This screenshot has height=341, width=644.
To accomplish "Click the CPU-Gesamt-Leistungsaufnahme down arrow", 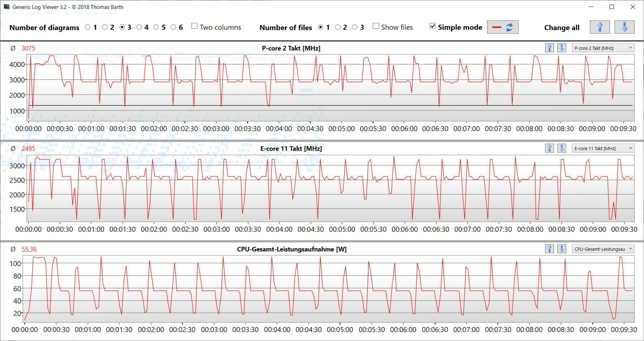I will click(562, 249).
